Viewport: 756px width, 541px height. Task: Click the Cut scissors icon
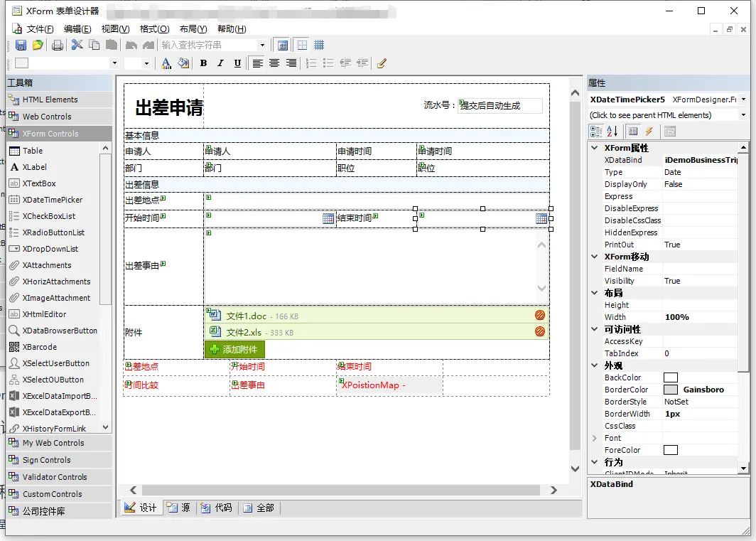click(x=77, y=45)
